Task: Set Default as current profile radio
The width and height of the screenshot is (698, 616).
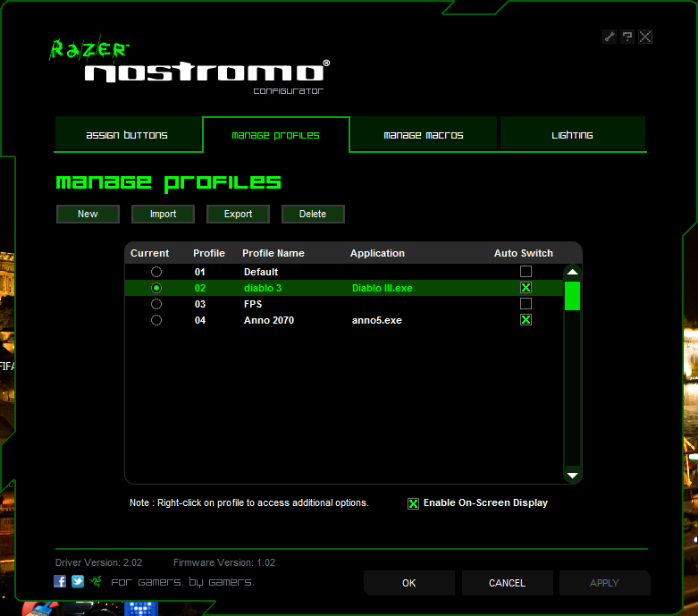Action: (x=156, y=272)
